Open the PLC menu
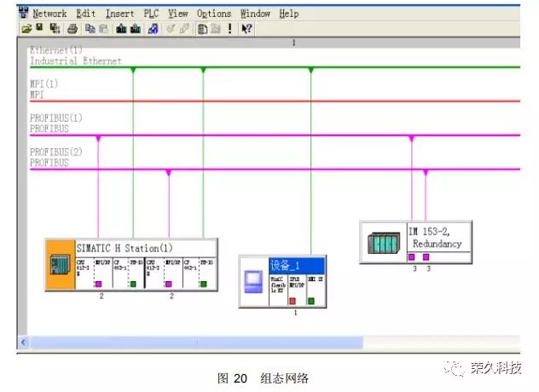The image size is (539, 392). click(x=150, y=14)
